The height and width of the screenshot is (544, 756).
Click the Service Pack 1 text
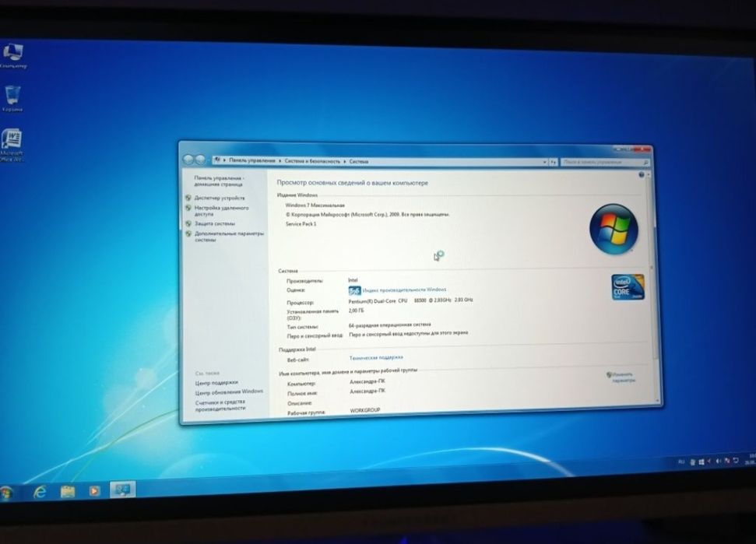tap(301, 224)
